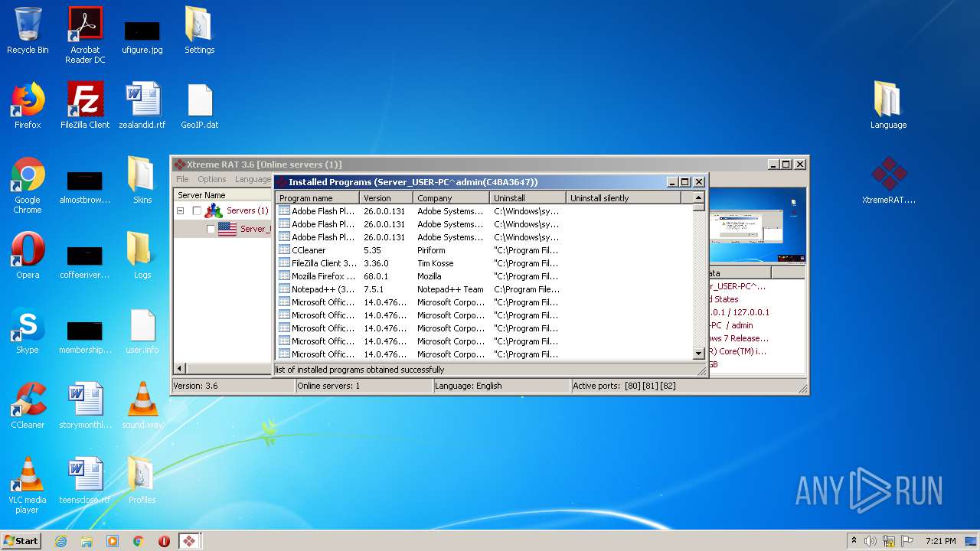Select version 68.0.1 cell
This screenshot has width=980, height=551.
376,276
